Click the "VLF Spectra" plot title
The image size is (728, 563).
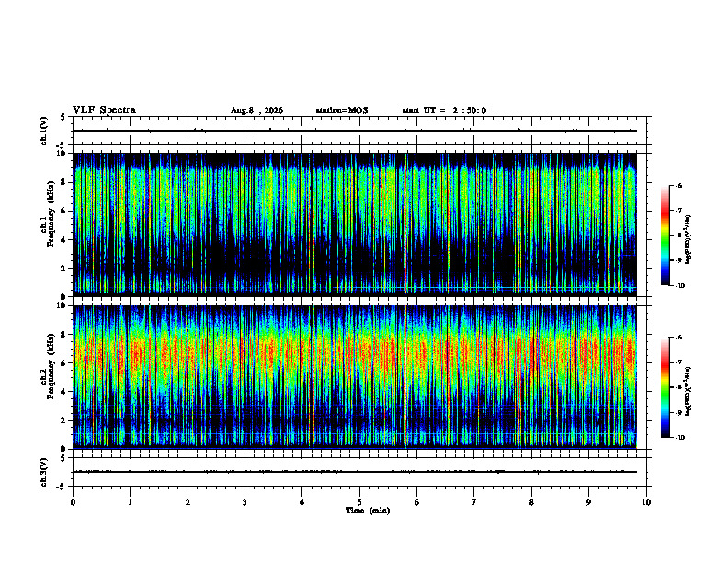point(104,110)
